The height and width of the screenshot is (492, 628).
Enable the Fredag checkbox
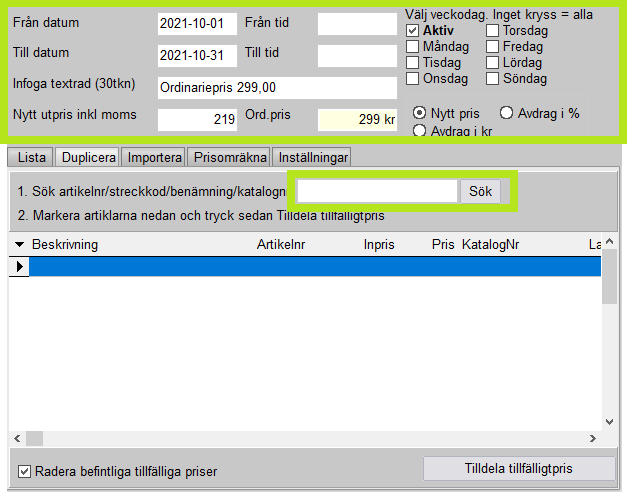coord(493,47)
